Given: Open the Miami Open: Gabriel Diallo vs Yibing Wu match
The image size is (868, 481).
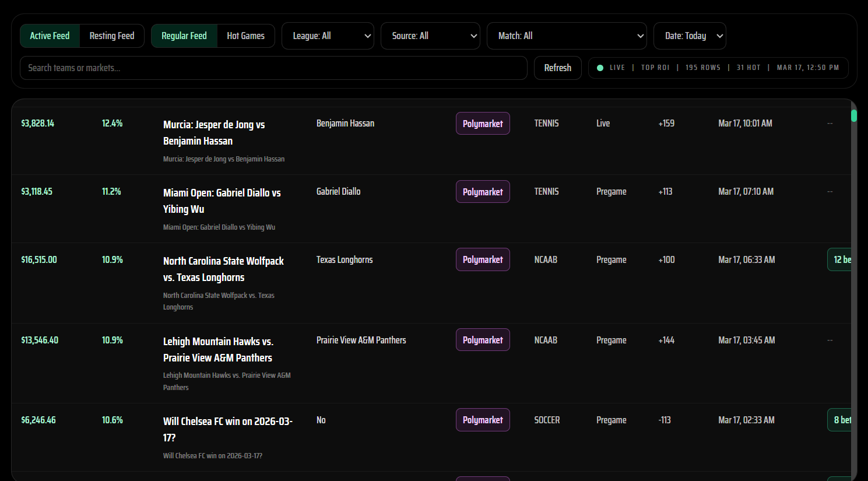Looking at the screenshot, I should point(222,201).
